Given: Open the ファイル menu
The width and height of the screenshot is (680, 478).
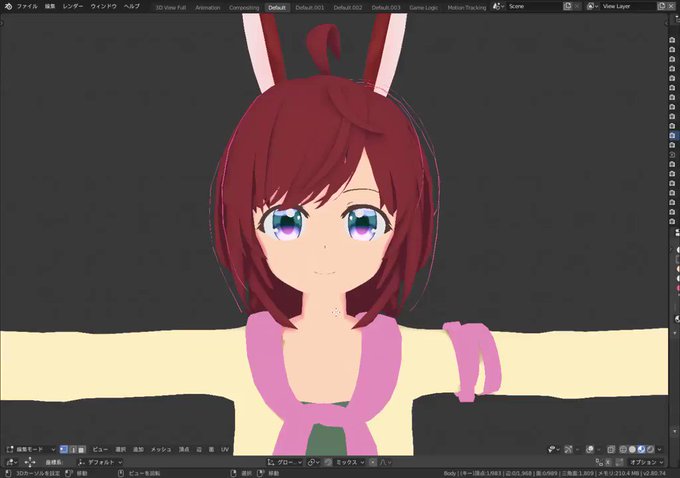Looking at the screenshot, I should coord(27,7).
